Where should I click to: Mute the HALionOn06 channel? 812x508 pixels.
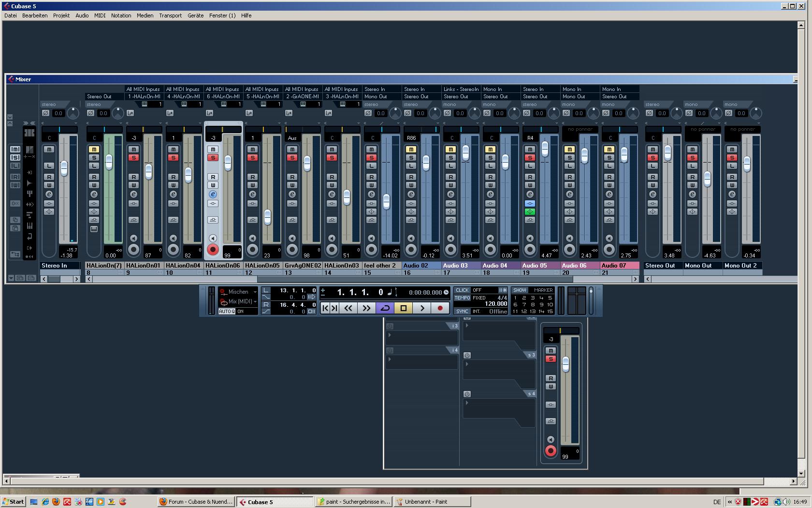213,149
